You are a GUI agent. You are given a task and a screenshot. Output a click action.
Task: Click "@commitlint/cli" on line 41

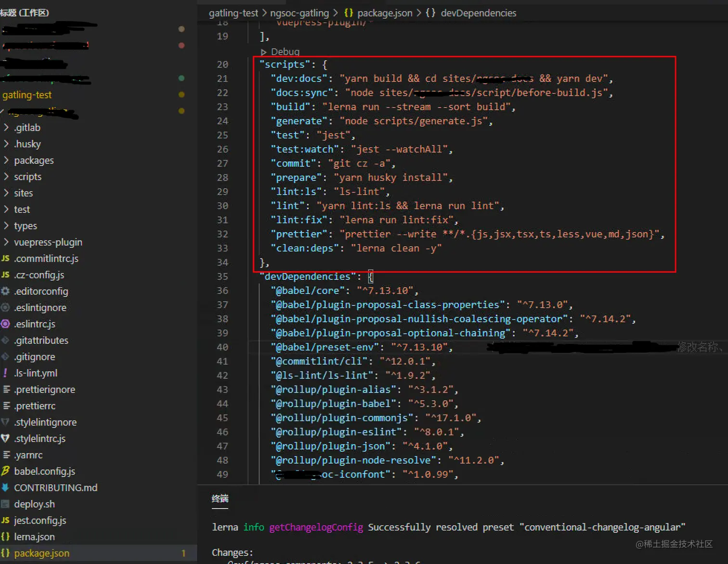click(x=319, y=361)
